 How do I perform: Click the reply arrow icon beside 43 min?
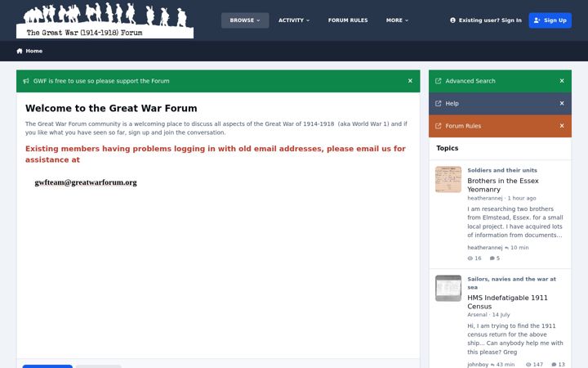(x=492, y=365)
